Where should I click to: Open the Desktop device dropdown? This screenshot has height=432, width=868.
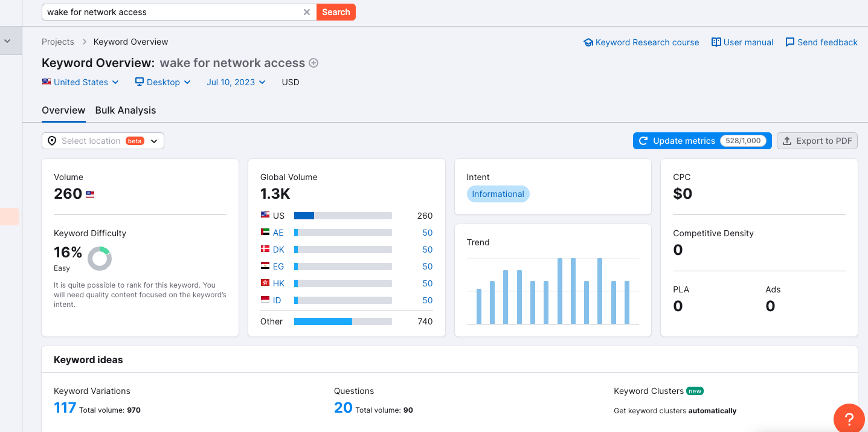point(162,82)
